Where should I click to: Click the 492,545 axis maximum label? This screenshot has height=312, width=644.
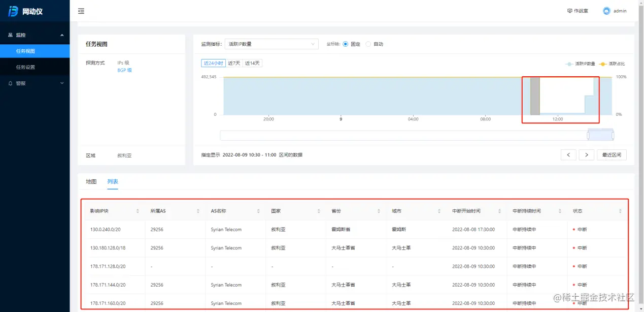[209, 77]
